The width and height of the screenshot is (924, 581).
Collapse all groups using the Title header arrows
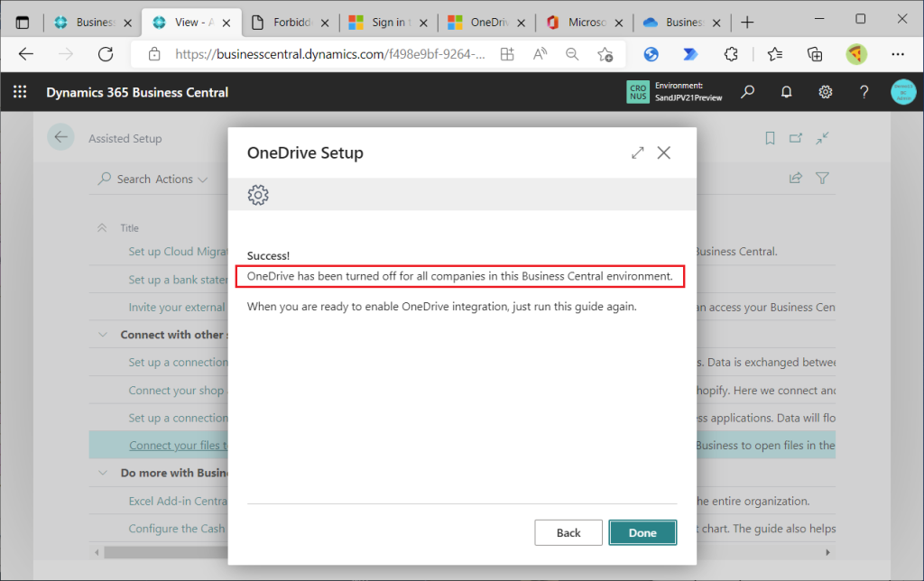[102, 227]
